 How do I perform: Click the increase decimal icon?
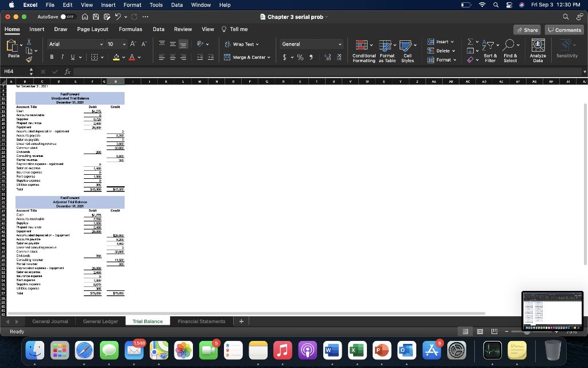(327, 57)
